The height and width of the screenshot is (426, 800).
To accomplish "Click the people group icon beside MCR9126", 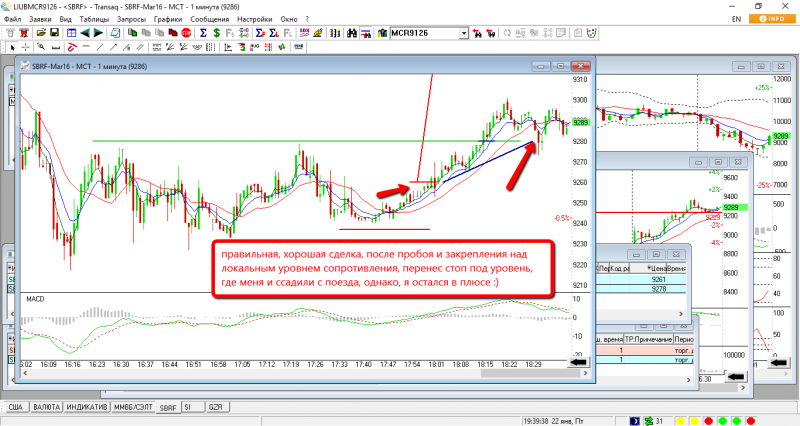I will (x=382, y=33).
